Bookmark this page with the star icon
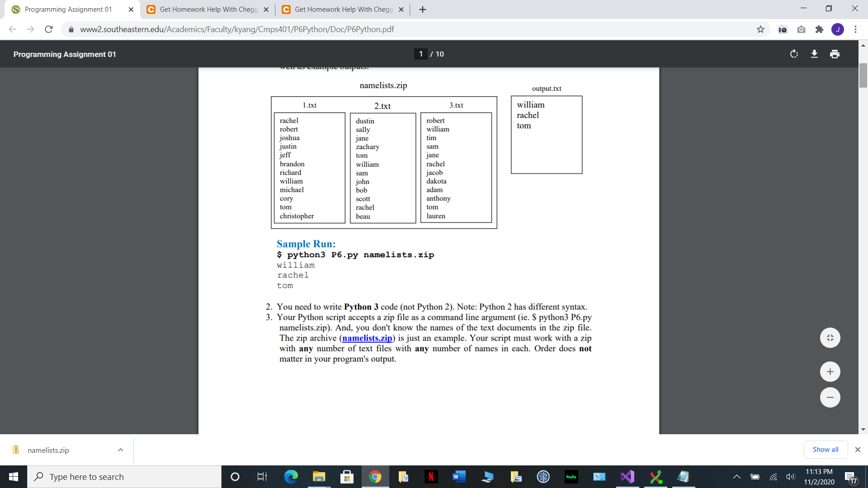 (x=760, y=29)
